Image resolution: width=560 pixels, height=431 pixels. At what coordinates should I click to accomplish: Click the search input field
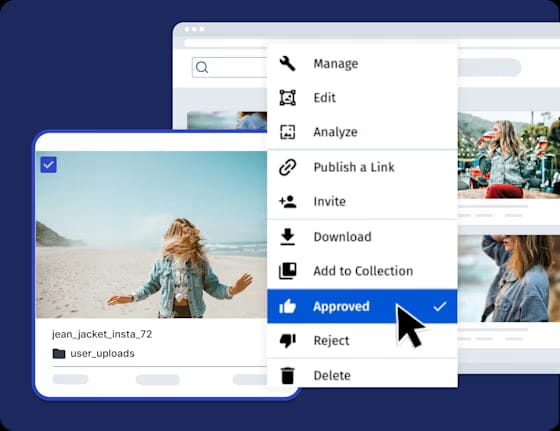tap(230, 67)
